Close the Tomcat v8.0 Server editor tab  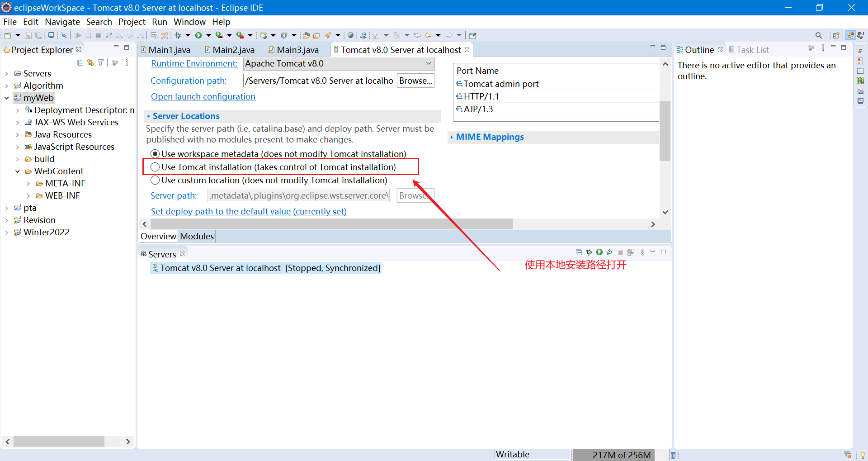pyautogui.click(x=467, y=49)
